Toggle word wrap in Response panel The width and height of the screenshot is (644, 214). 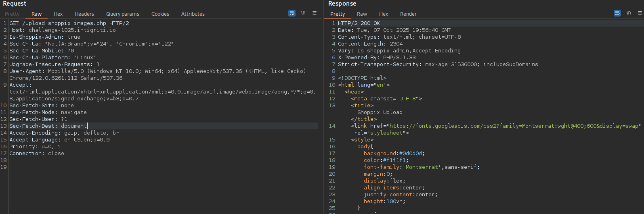tap(617, 13)
